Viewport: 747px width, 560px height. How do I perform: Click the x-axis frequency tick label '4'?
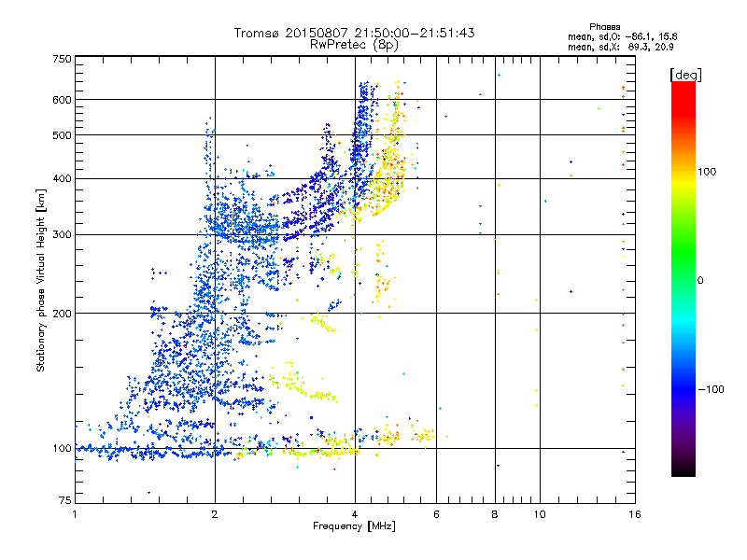coord(355,514)
